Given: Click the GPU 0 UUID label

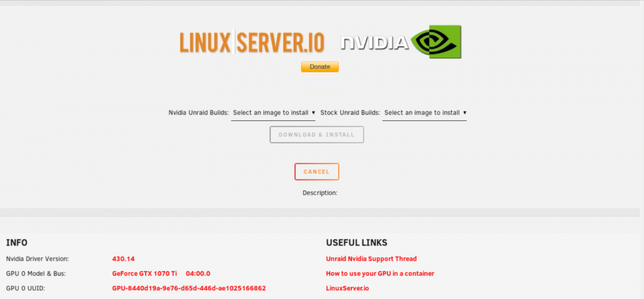Looking at the screenshot, I should [x=26, y=288].
